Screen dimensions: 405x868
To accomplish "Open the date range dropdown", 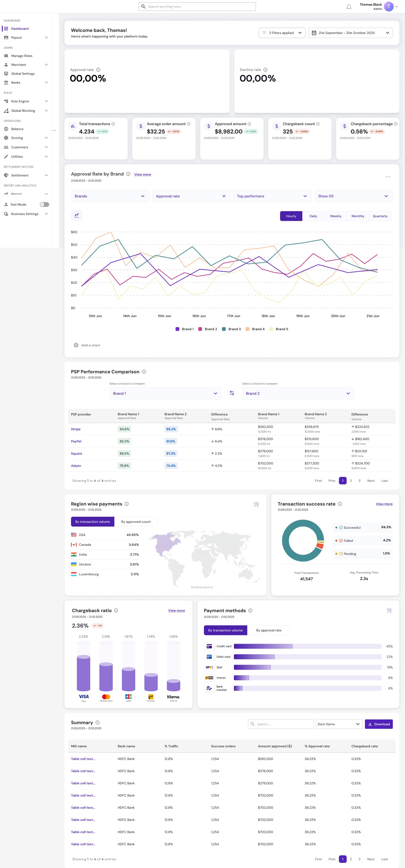I will coord(350,33).
